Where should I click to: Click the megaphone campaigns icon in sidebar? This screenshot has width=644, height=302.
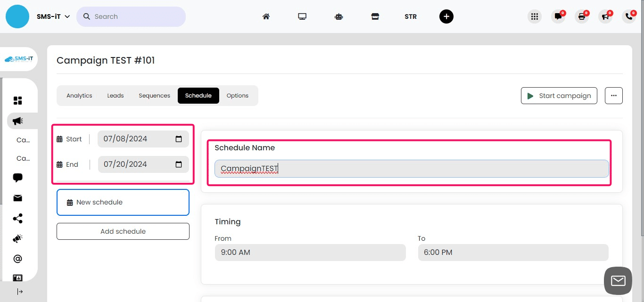[17, 121]
